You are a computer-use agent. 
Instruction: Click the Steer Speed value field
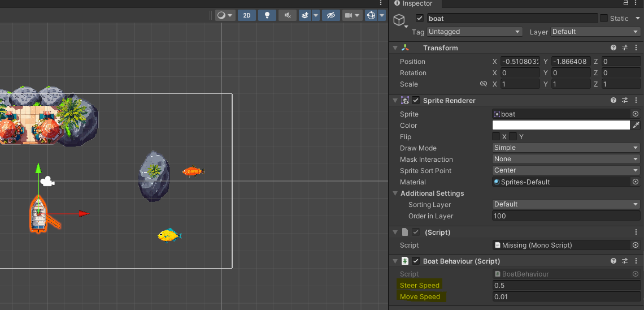566,285
